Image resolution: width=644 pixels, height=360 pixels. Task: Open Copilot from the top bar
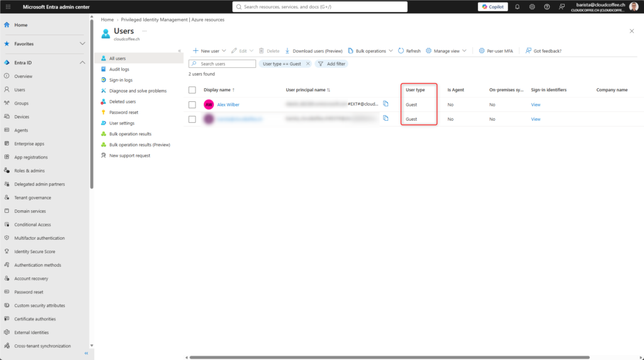pyautogui.click(x=492, y=6)
